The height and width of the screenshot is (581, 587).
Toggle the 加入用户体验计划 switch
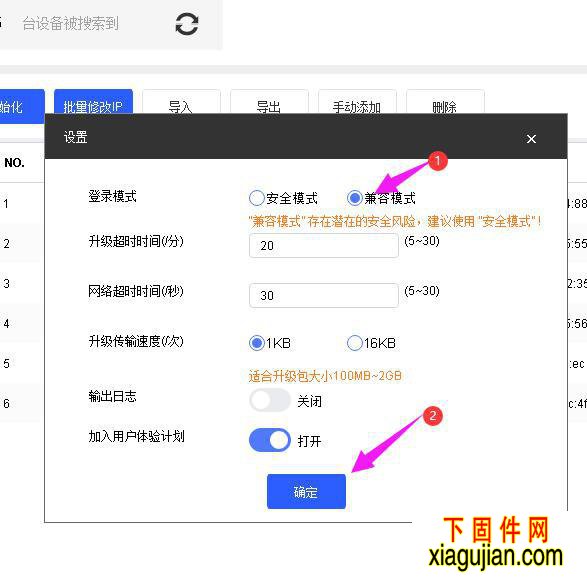click(x=270, y=440)
